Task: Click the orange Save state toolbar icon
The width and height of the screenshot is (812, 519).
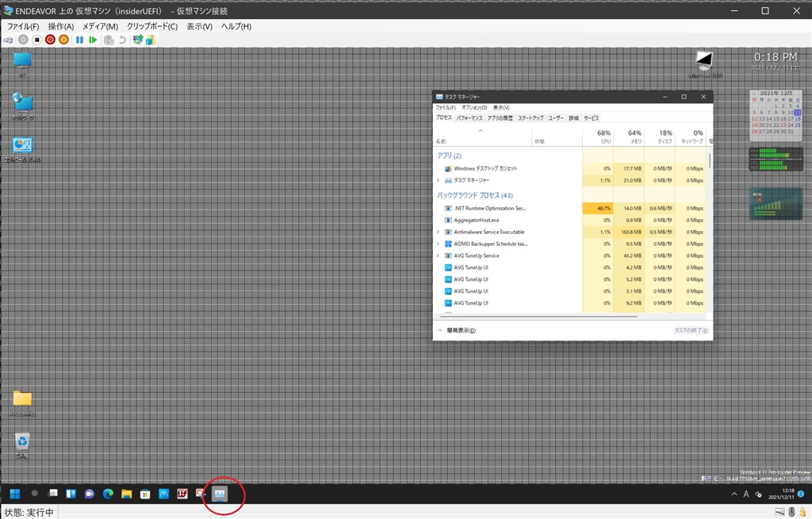Action: (63, 40)
